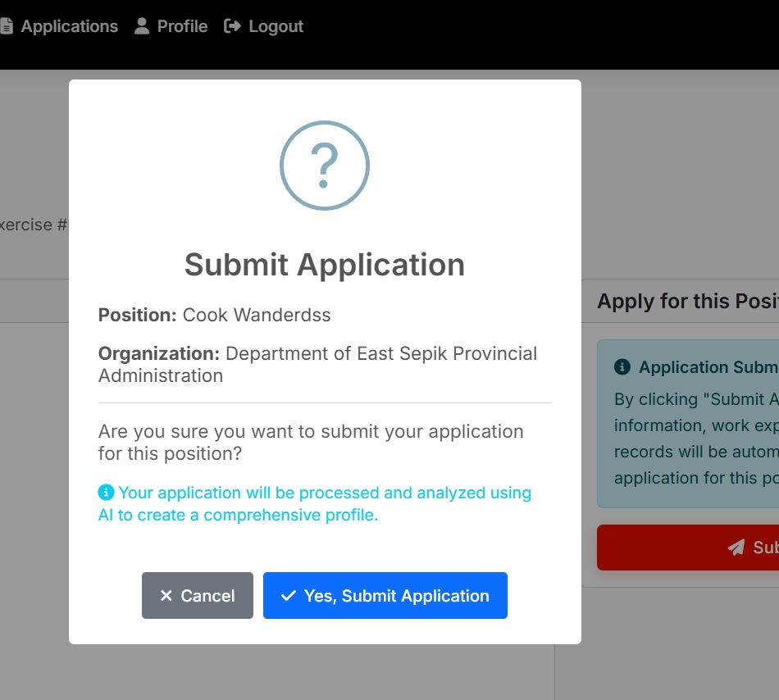Select the Profile person icon
Image resolution: width=779 pixels, height=700 pixels.
(140, 25)
